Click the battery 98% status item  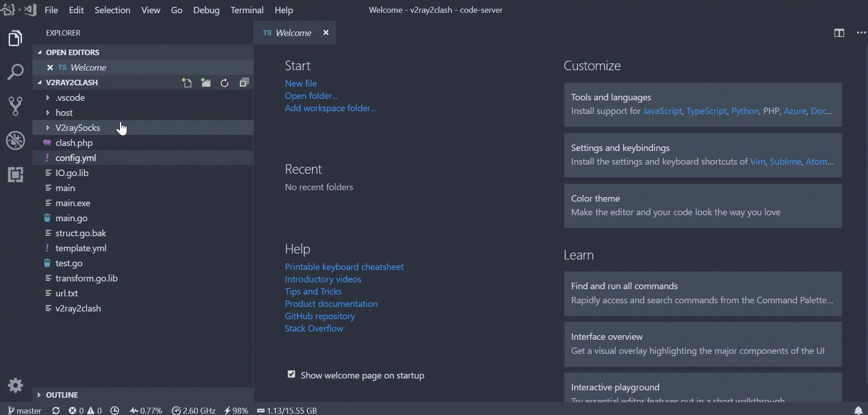(236, 410)
